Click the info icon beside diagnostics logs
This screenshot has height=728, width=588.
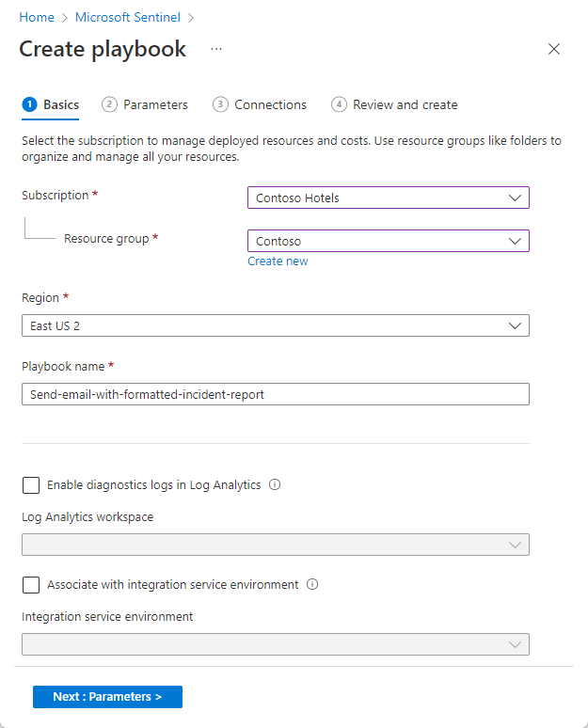[275, 485]
